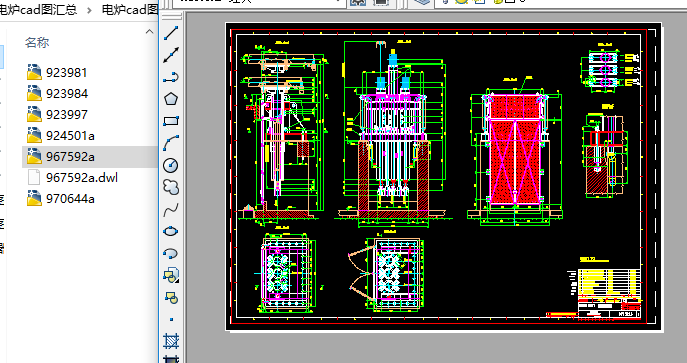687x363 pixels.
Task: Activate the Hatch tool
Action: [171, 341]
